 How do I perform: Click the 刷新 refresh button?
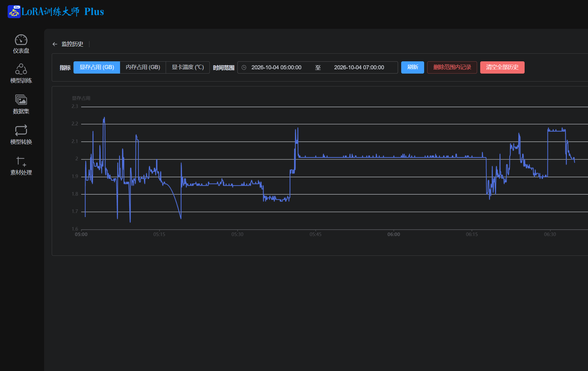click(413, 67)
